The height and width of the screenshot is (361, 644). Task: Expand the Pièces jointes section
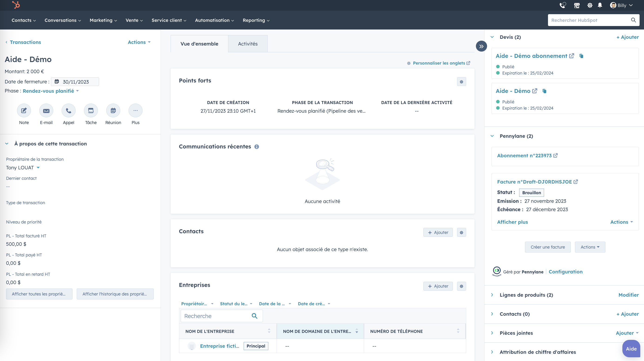click(492, 333)
